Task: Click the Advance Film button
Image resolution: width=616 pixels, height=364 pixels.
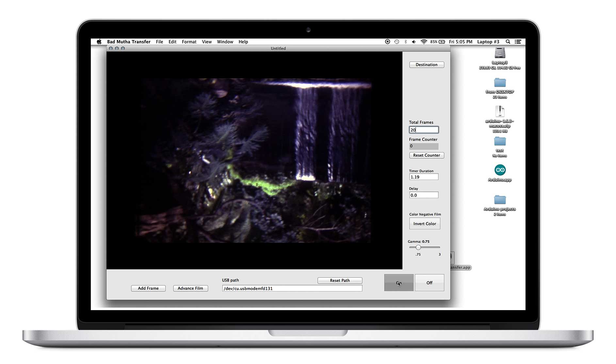Action: tap(190, 288)
